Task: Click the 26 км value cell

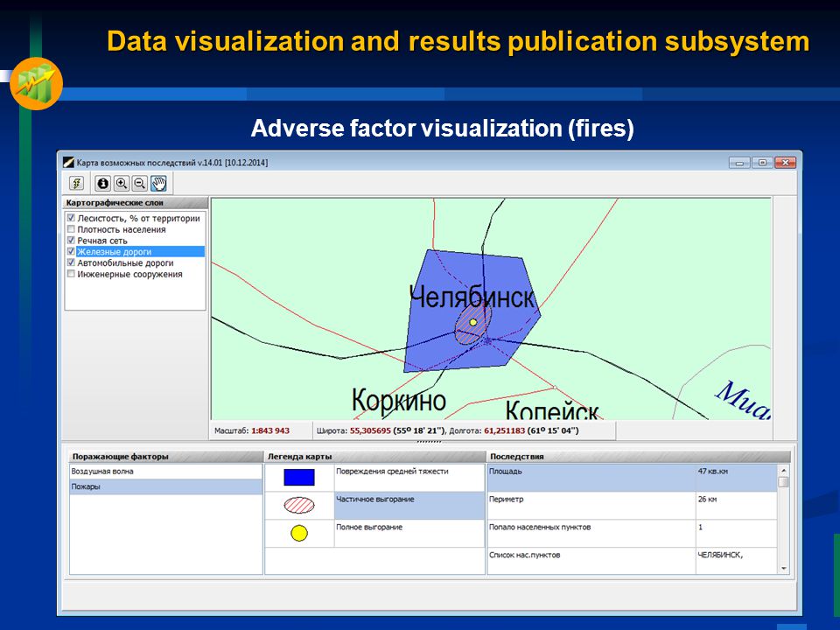Action: pos(736,505)
